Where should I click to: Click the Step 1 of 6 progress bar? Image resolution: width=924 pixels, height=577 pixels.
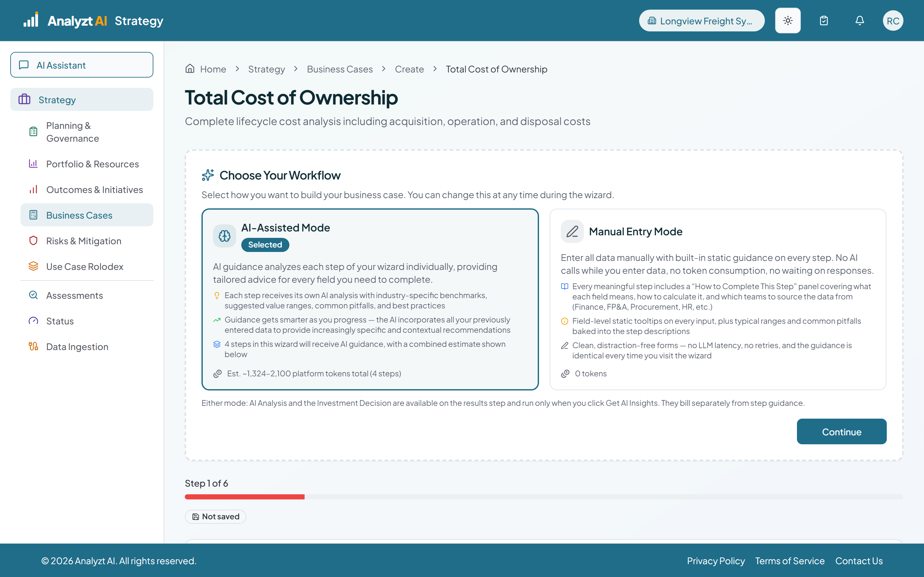(x=544, y=497)
